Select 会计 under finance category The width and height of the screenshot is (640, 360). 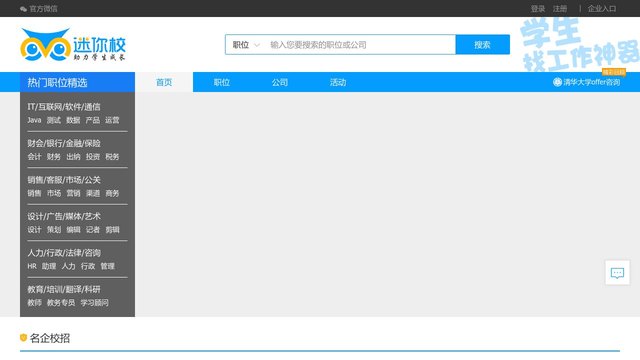coord(34,156)
